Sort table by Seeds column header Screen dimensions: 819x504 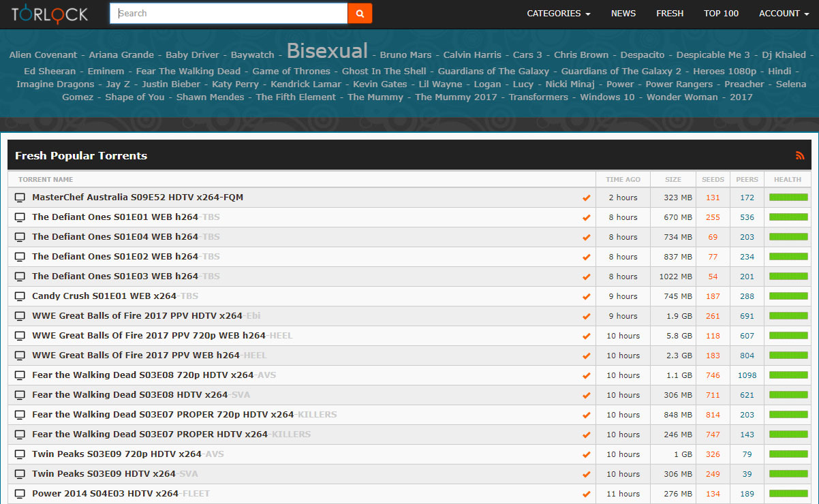(x=713, y=180)
